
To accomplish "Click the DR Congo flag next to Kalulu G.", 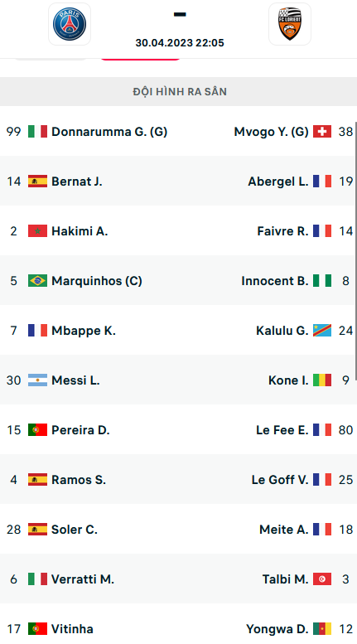I will coord(322,330).
